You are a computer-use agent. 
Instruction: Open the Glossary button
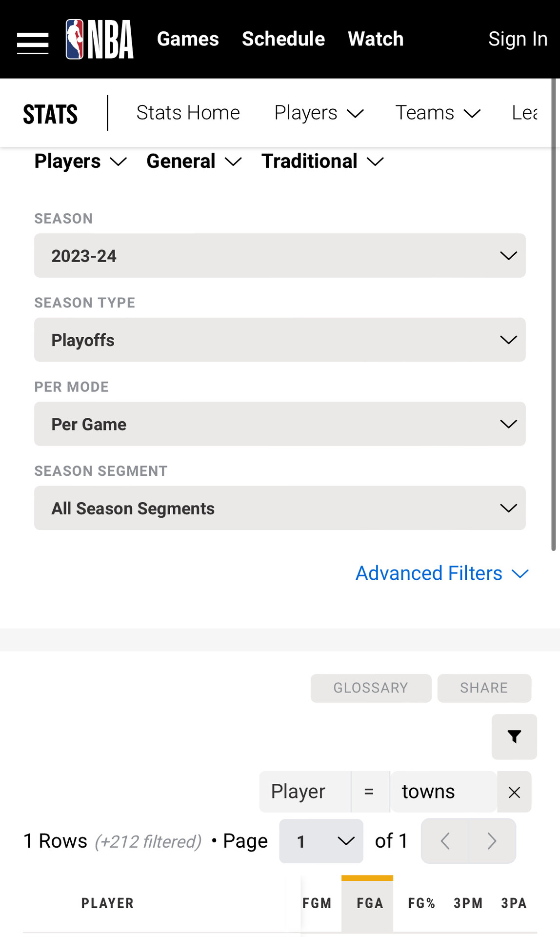(371, 688)
